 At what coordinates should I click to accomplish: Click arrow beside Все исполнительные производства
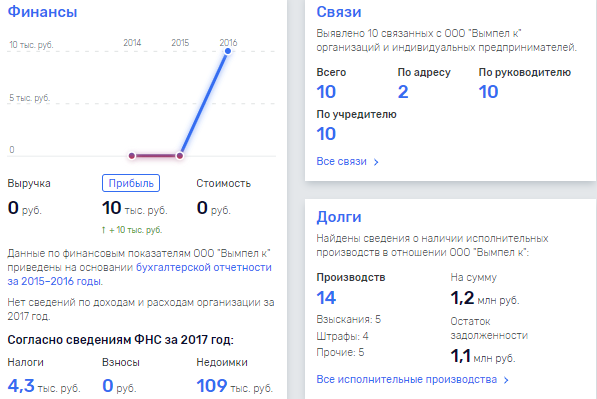[506, 380]
